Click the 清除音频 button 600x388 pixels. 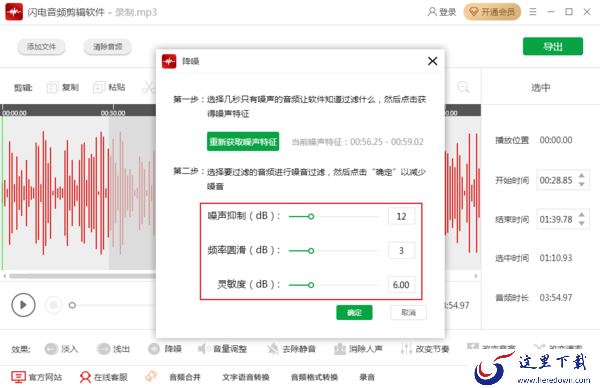[108, 47]
